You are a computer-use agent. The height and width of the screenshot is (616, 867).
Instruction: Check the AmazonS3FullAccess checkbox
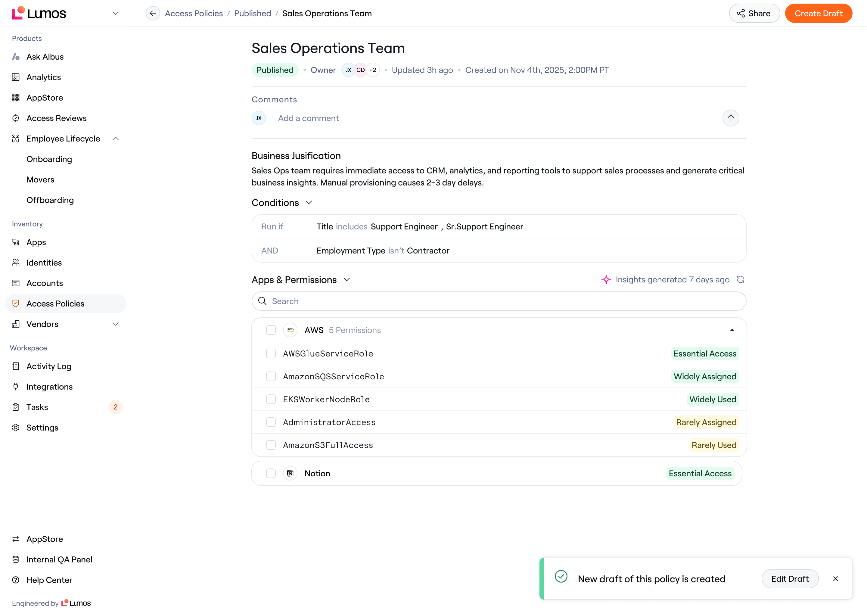pos(271,445)
